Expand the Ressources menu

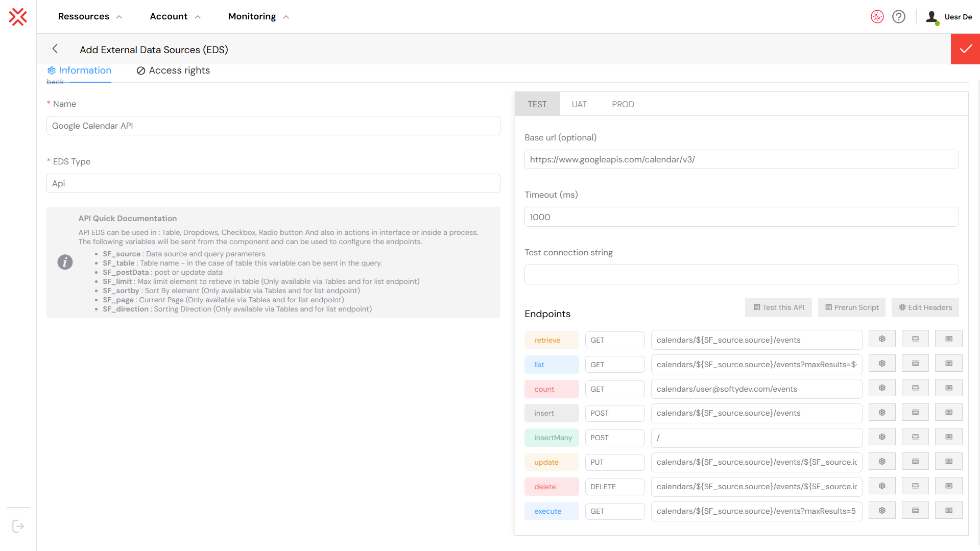pos(90,16)
